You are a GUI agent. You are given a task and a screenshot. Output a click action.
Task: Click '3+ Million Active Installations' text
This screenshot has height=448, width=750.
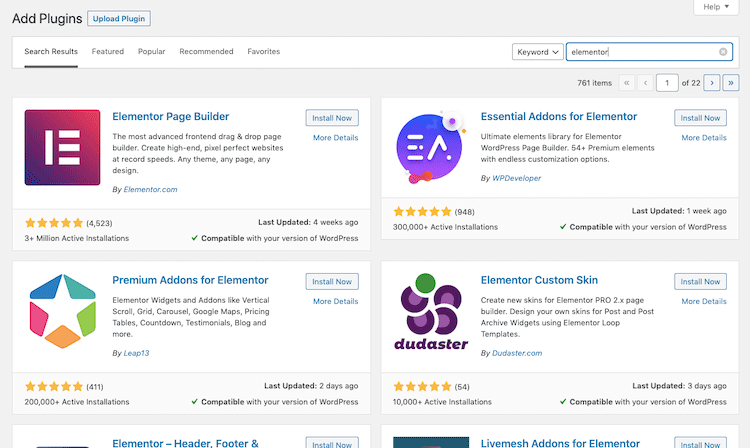[x=77, y=238]
